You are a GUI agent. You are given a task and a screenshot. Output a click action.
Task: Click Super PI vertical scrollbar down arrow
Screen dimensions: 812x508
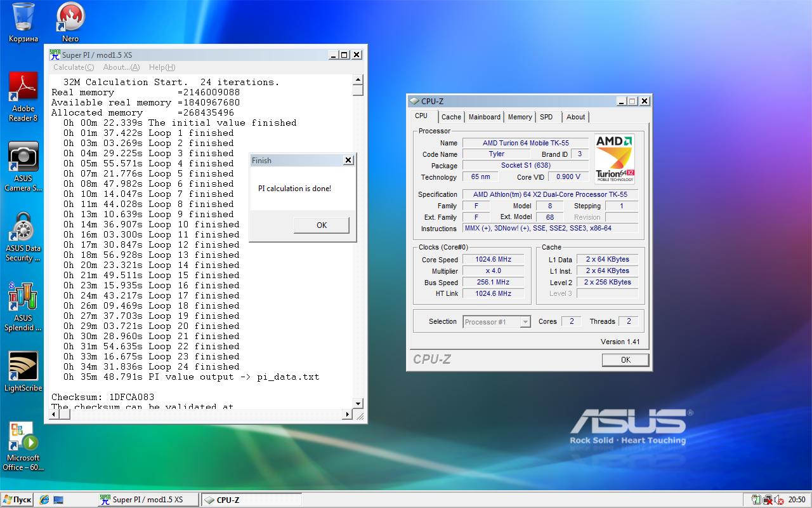pyautogui.click(x=358, y=403)
